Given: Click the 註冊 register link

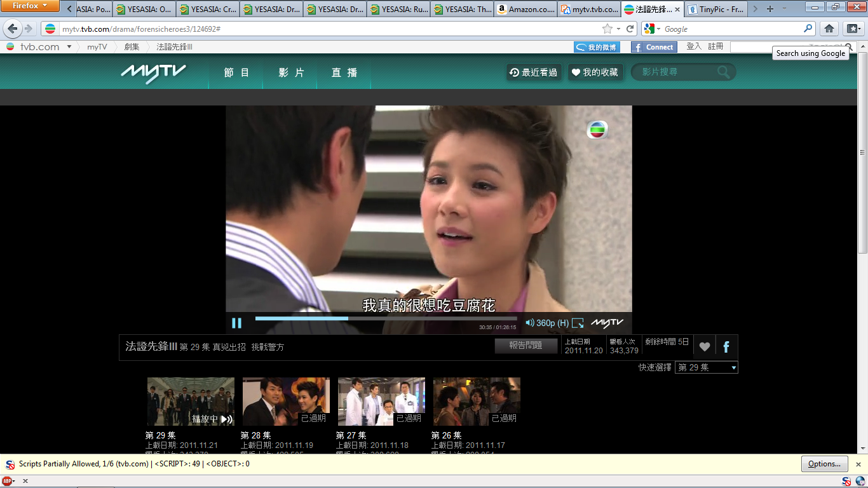Looking at the screenshot, I should 715,46.
